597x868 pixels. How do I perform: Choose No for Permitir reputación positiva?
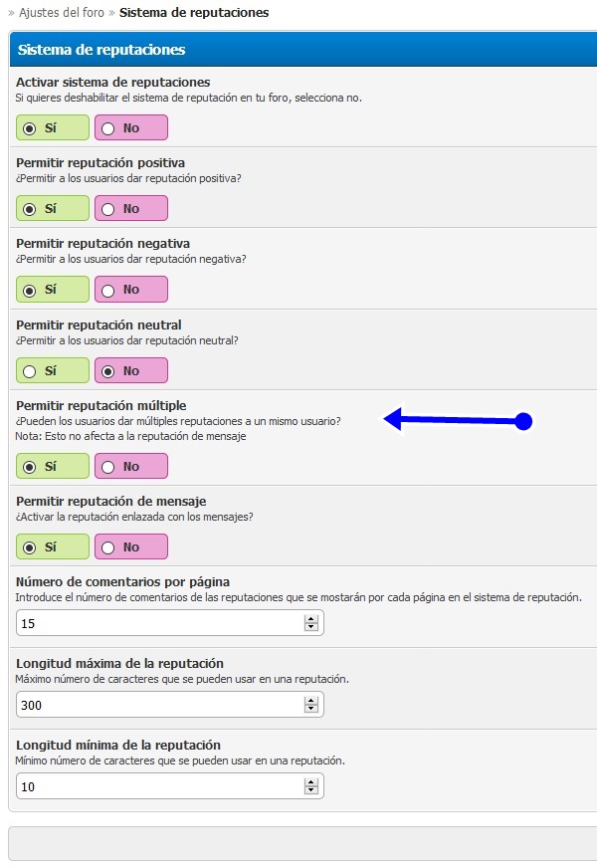coord(108,209)
